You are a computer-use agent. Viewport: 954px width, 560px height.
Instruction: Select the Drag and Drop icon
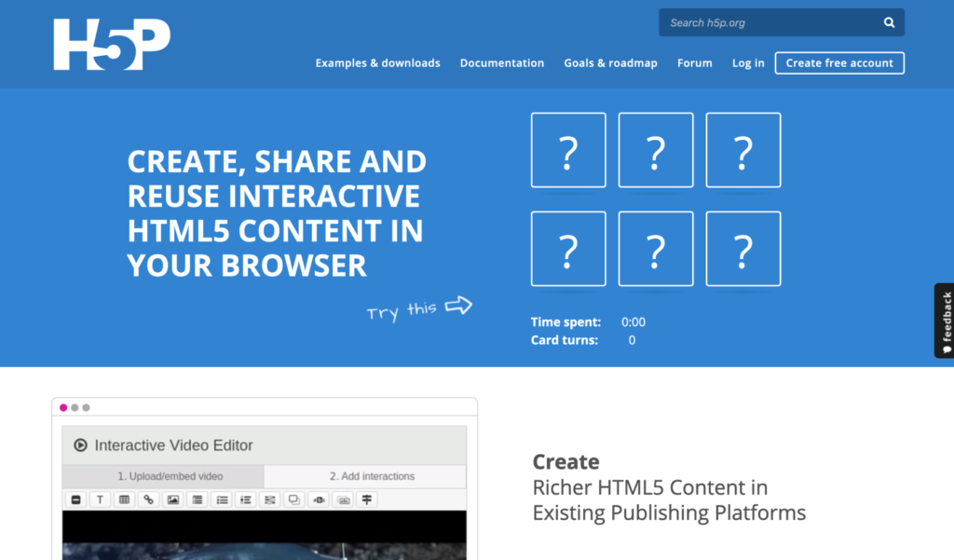pos(293,499)
